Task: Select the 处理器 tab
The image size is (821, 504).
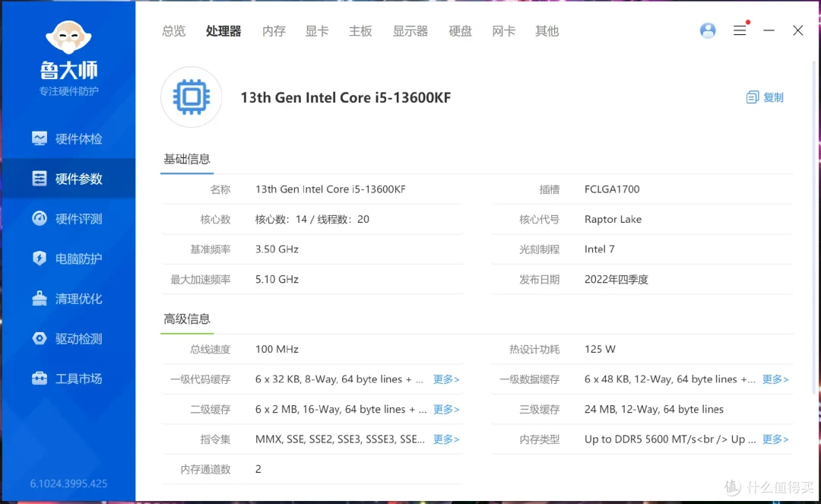Action: tap(223, 31)
